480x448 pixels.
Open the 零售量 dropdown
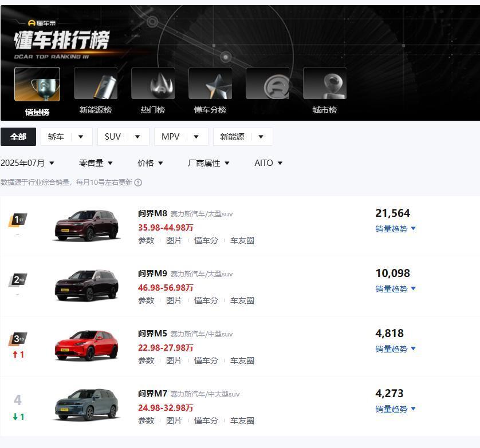tap(96, 163)
